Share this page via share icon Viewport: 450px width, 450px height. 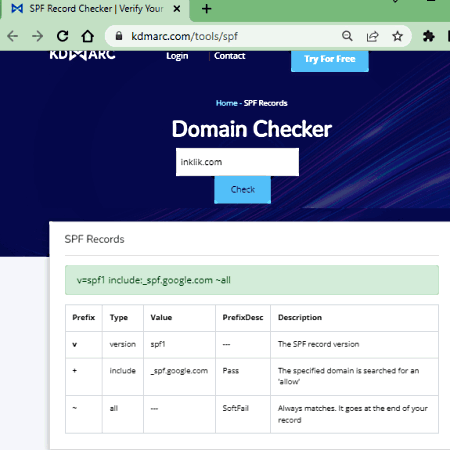tap(372, 36)
